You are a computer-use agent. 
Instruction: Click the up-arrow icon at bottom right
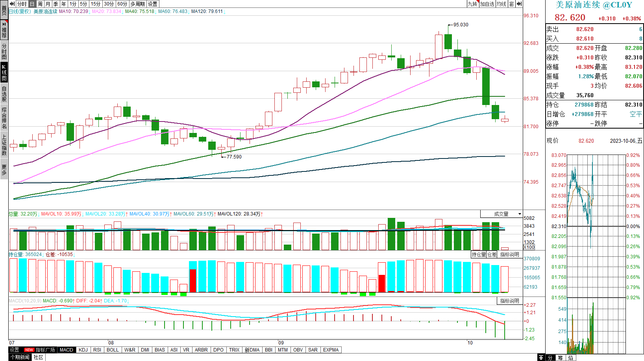[x=541, y=357]
